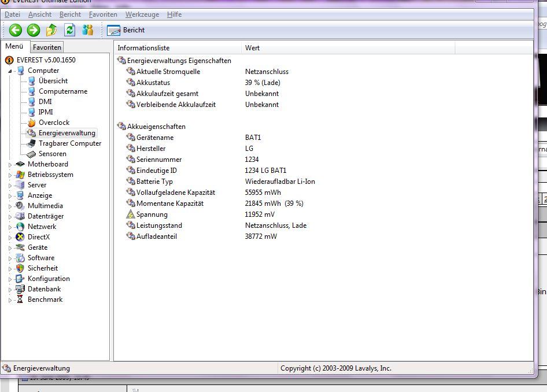Click the value 21845 mWh (39 %)
547x392 pixels.
point(274,204)
